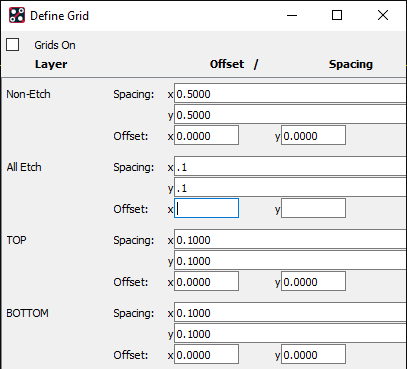Click the Offset column header

[x=227, y=64]
